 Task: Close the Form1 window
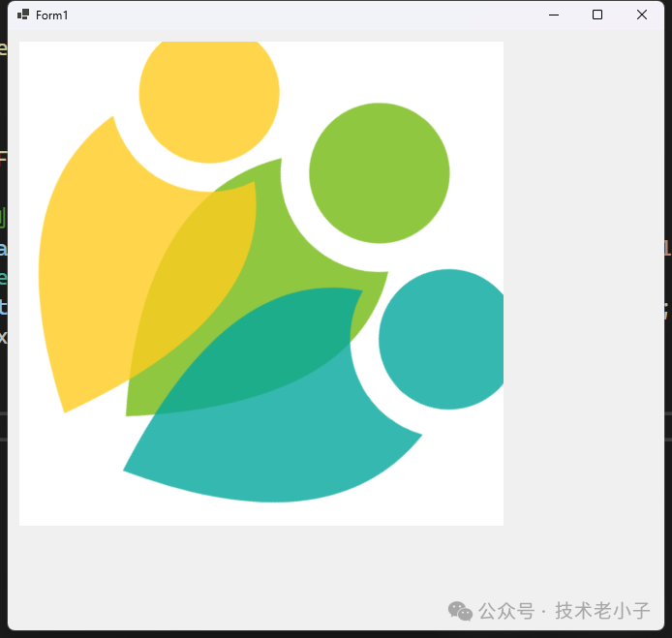[x=641, y=15]
